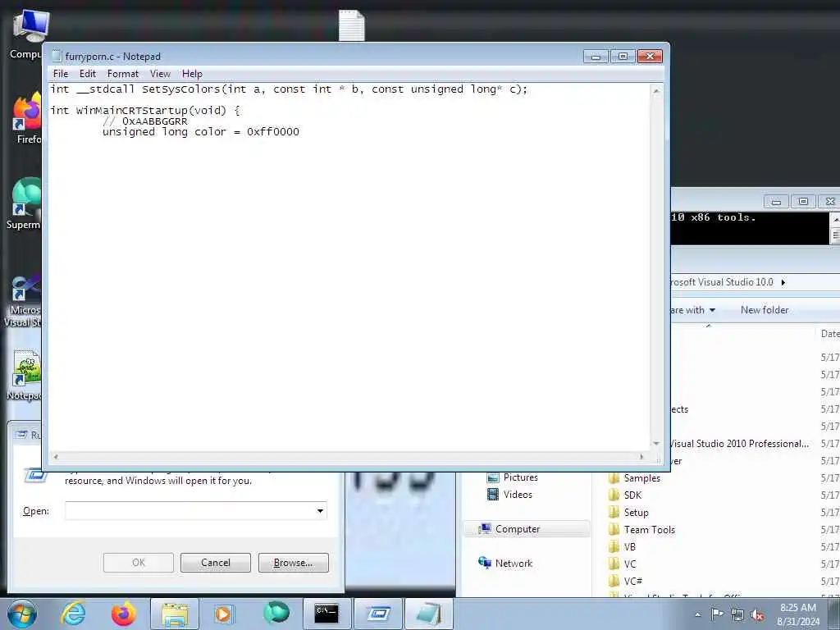Click the text document icon on the desktop
Viewport: 840px width, 630px height.
(x=352, y=25)
